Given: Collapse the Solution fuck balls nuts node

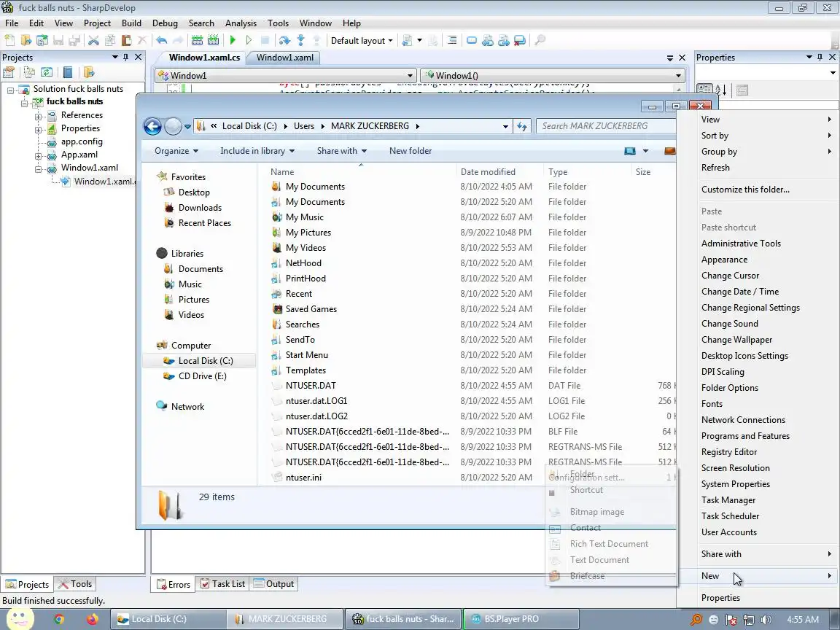Looking at the screenshot, I should tap(11, 90).
